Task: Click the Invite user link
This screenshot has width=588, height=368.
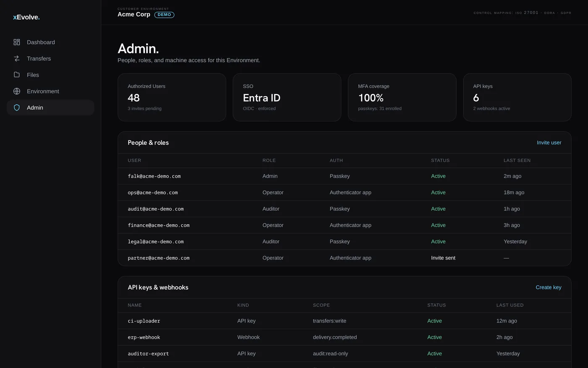Action: tap(549, 143)
